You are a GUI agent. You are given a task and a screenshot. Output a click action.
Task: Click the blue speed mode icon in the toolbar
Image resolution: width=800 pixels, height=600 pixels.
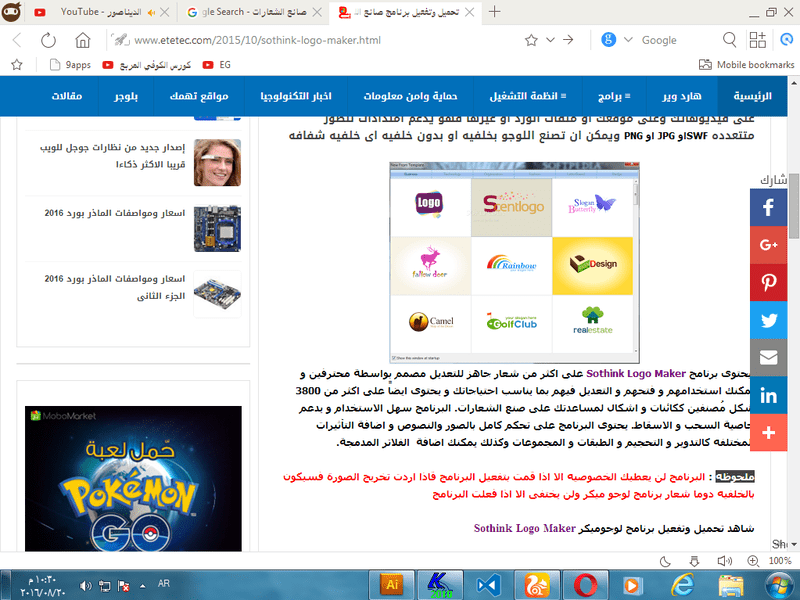coord(787,40)
